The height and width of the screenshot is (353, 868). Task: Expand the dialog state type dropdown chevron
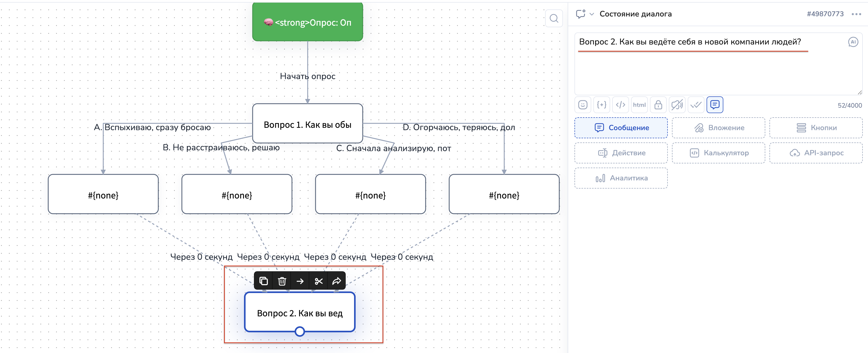pyautogui.click(x=592, y=14)
